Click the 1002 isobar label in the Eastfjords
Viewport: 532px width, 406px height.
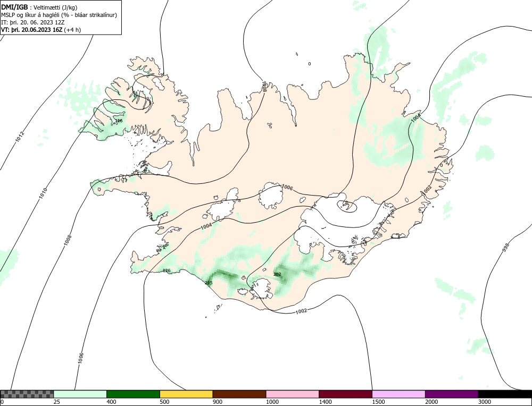(427, 189)
